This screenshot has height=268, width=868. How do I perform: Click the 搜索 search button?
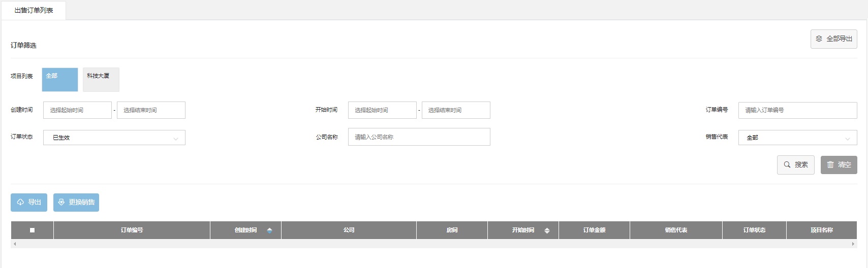[x=795, y=165]
